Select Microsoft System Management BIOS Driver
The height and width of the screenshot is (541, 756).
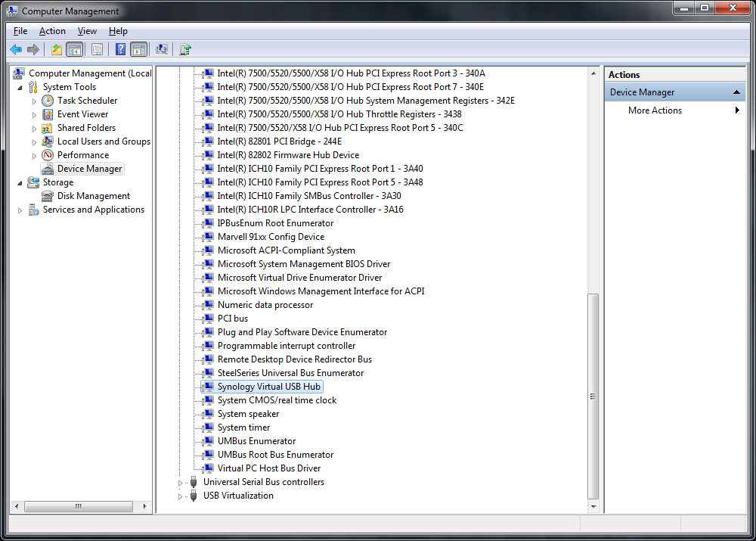point(304,264)
